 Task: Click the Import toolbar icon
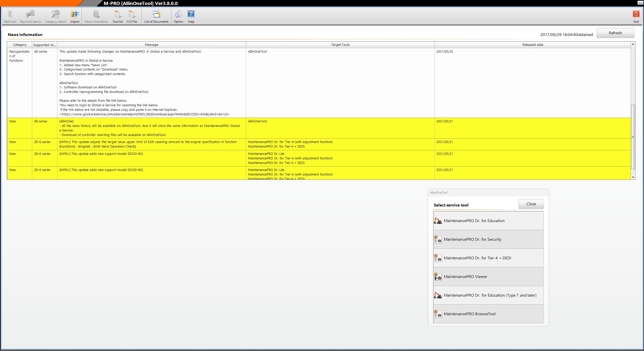pyautogui.click(x=75, y=16)
